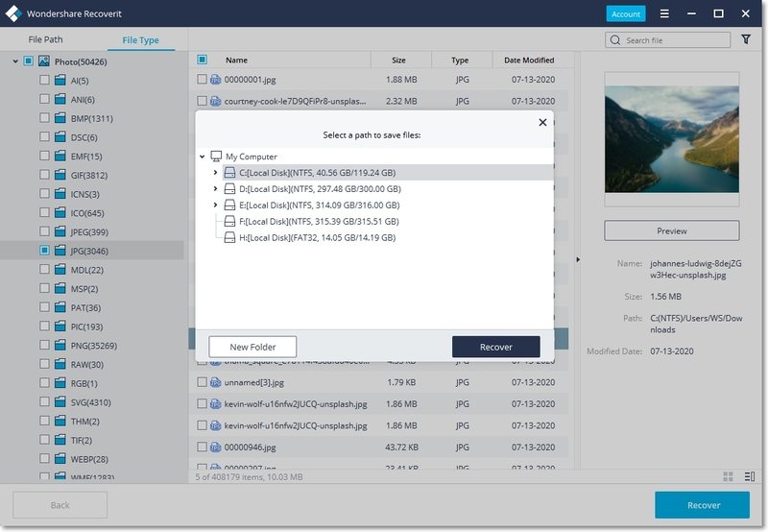Click the magnifier search icon

[615, 40]
